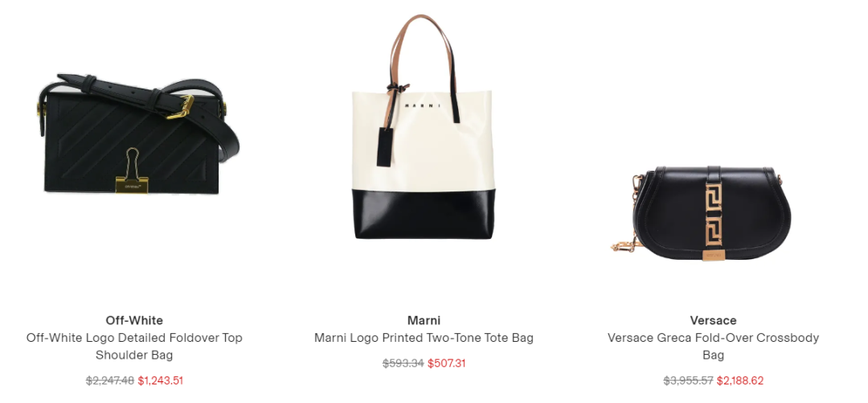Click the crossed-out $2,247.48 original price
Viewport: 868px width, 403px height.
point(110,380)
